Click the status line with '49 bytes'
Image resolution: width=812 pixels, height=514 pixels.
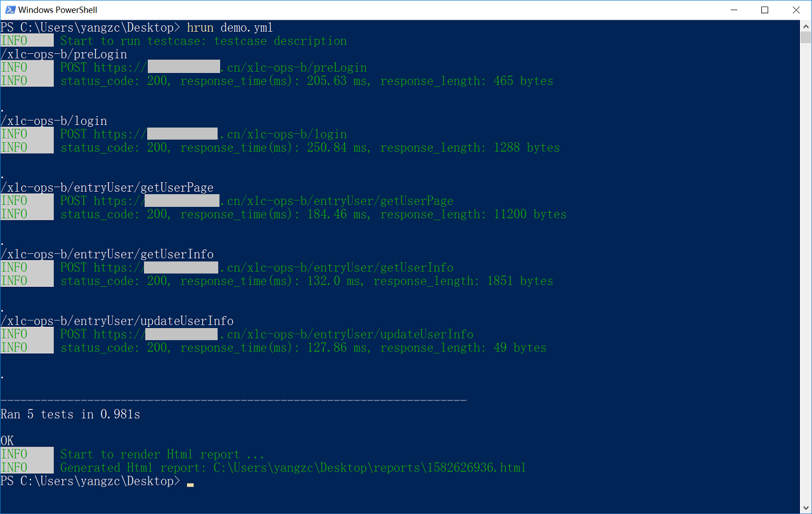click(303, 347)
